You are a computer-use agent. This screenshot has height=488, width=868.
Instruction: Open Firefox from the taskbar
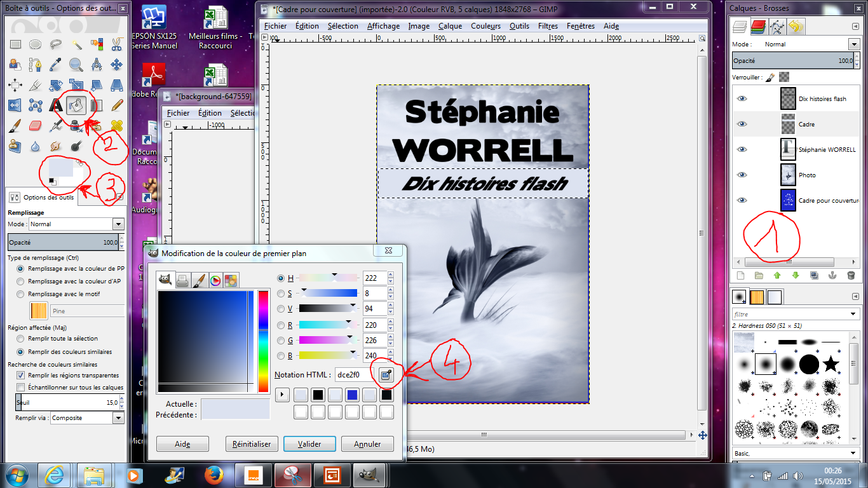214,475
